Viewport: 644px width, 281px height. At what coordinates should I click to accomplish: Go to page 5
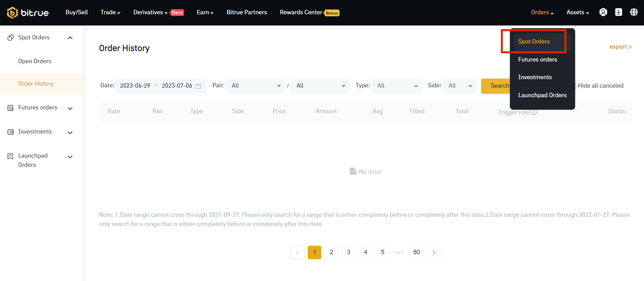point(382,252)
